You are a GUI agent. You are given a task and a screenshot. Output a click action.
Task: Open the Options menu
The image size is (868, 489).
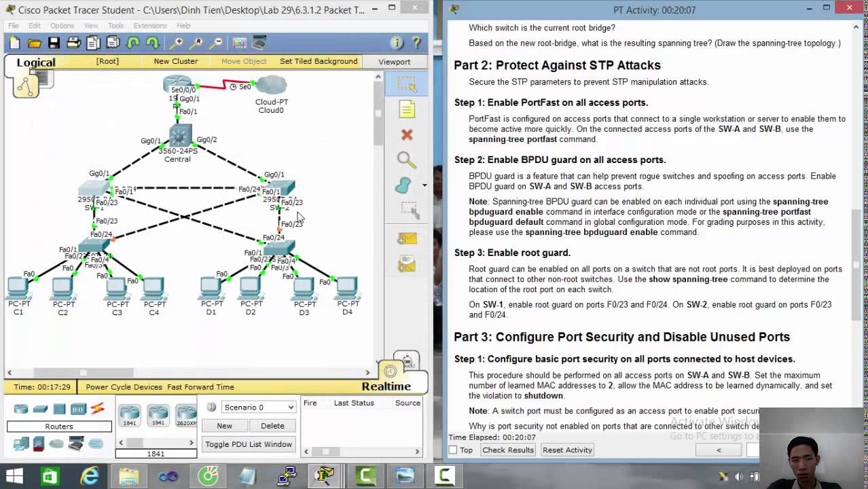pos(62,26)
